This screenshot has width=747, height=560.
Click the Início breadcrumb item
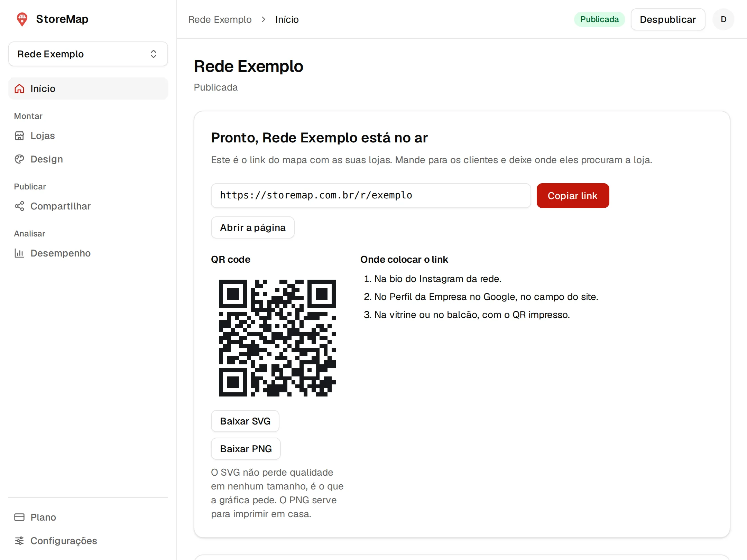click(x=287, y=20)
